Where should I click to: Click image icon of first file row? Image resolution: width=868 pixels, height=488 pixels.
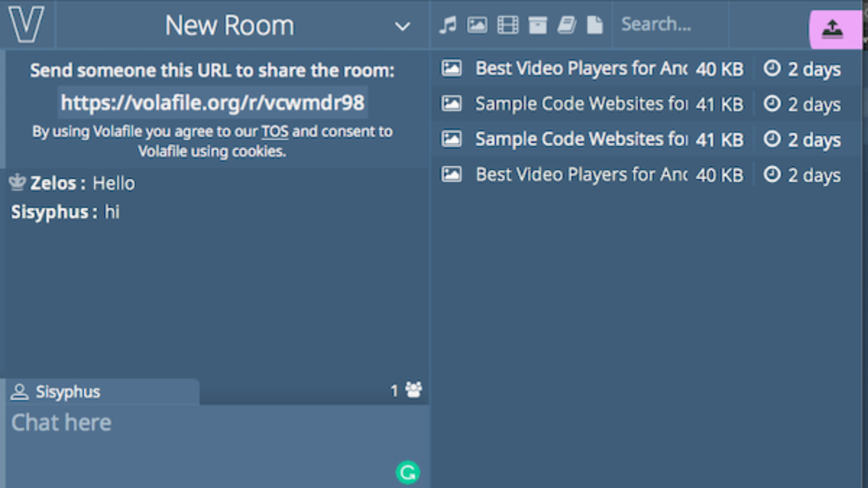pyautogui.click(x=451, y=69)
